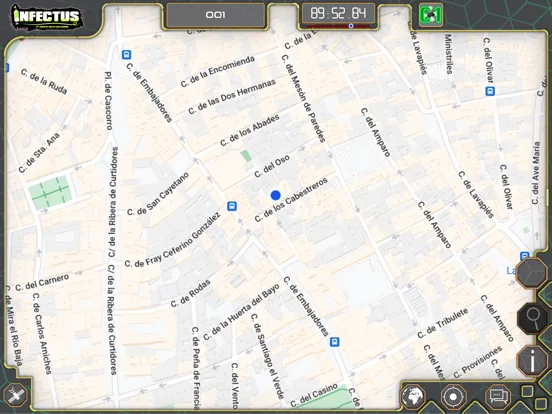Select the C. de las Dos Hermanas label

tap(232, 97)
